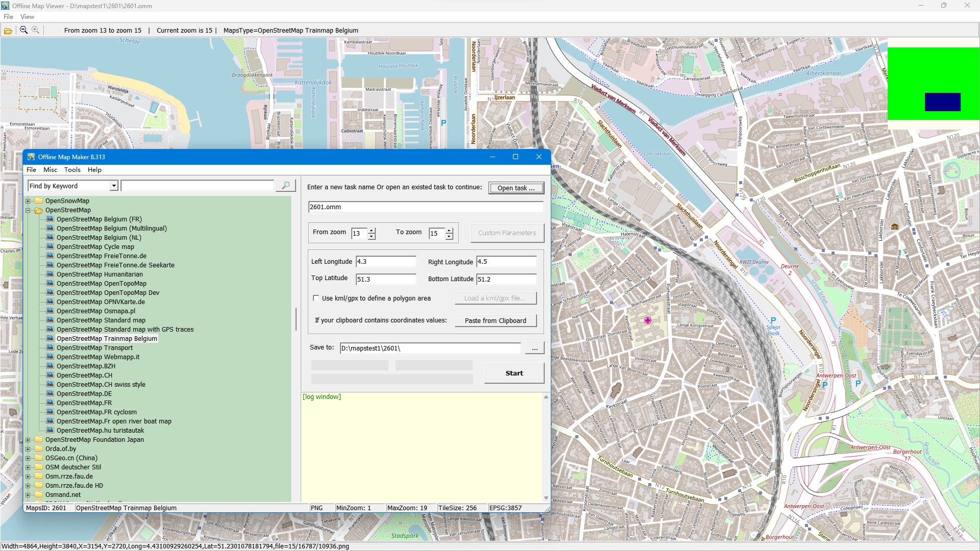The image size is (980, 551).
Task: Click the OpenStreetMap open folder icon
Action: click(39, 210)
